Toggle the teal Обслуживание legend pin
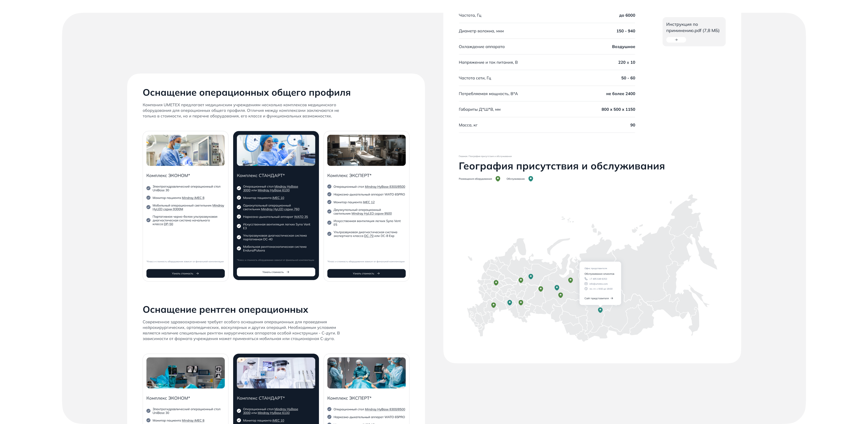This screenshot has width=868, height=424. [530, 179]
